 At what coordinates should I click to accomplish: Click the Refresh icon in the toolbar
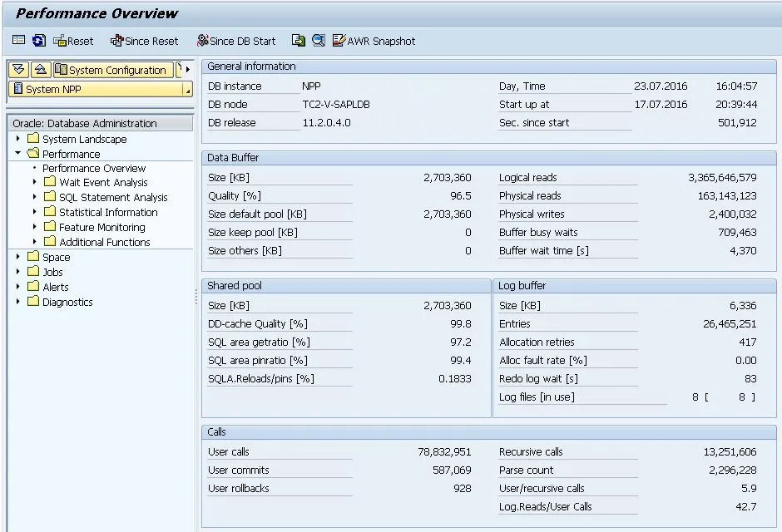pyautogui.click(x=39, y=41)
